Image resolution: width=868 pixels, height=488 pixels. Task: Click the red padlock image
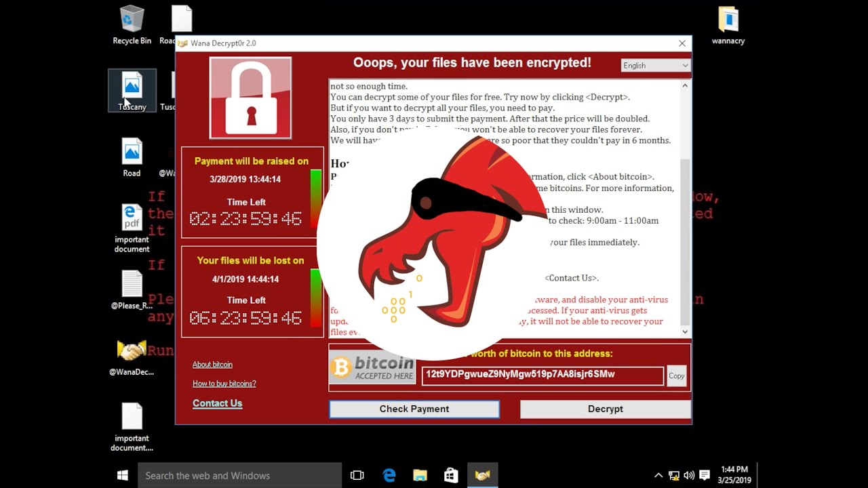(251, 98)
